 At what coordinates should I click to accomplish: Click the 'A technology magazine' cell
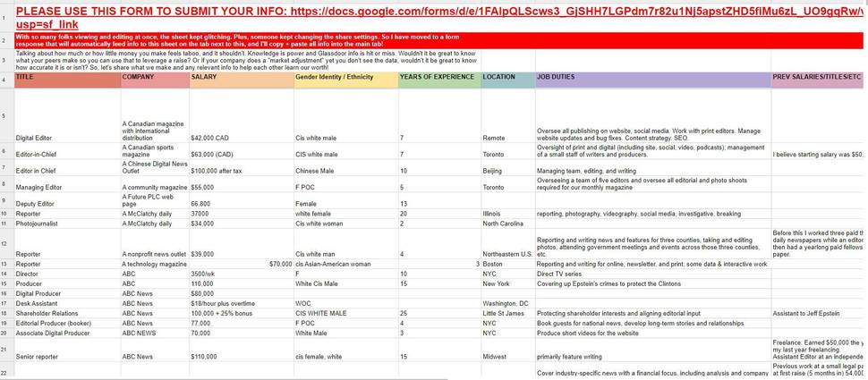point(155,264)
